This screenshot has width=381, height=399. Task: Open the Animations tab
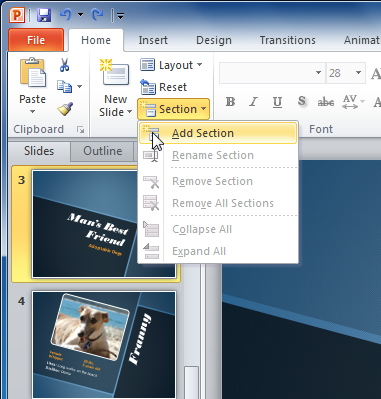[362, 40]
